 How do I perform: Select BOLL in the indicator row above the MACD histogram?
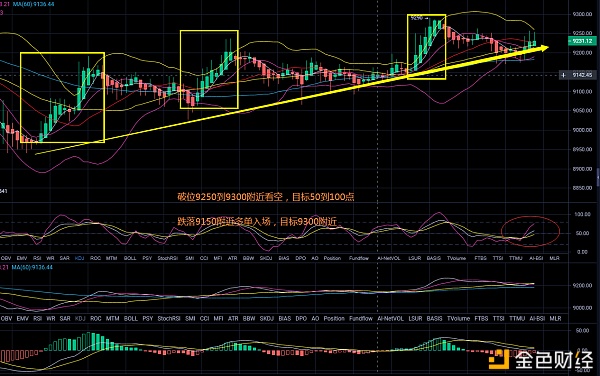[130, 318]
